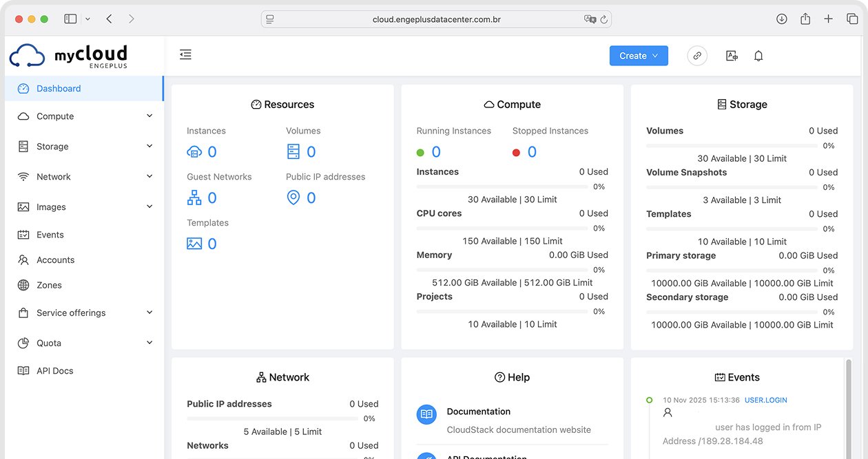The height and width of the screenshot is (459, 868).
Task: Click the Quota pie chart icon
Action: point(23,343)
